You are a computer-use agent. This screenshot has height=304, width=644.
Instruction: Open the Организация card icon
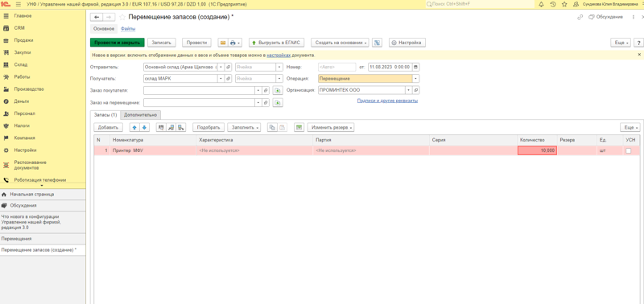click(x=416, y=90)
